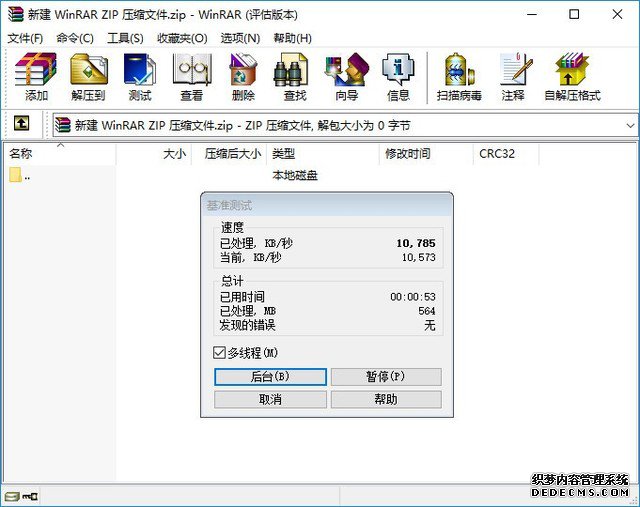Click the 注释 (Comment) toolbar icon

[x=515, y=69]
